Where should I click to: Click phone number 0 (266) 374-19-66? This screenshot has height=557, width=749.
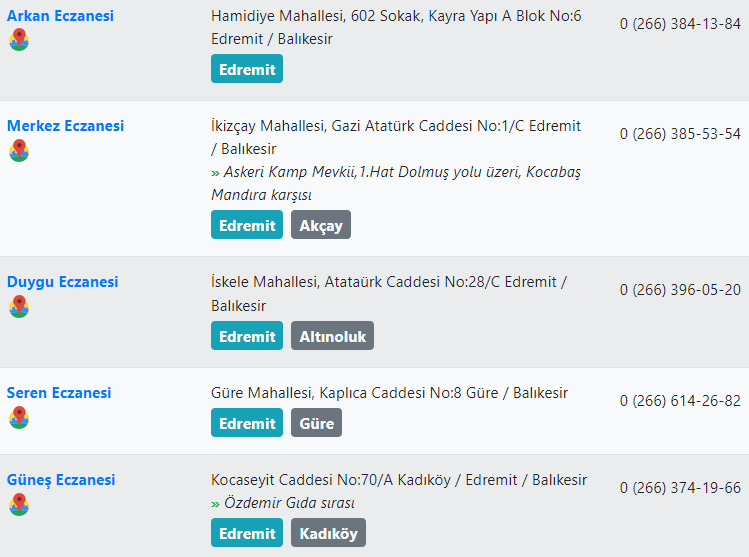[680, 487]
